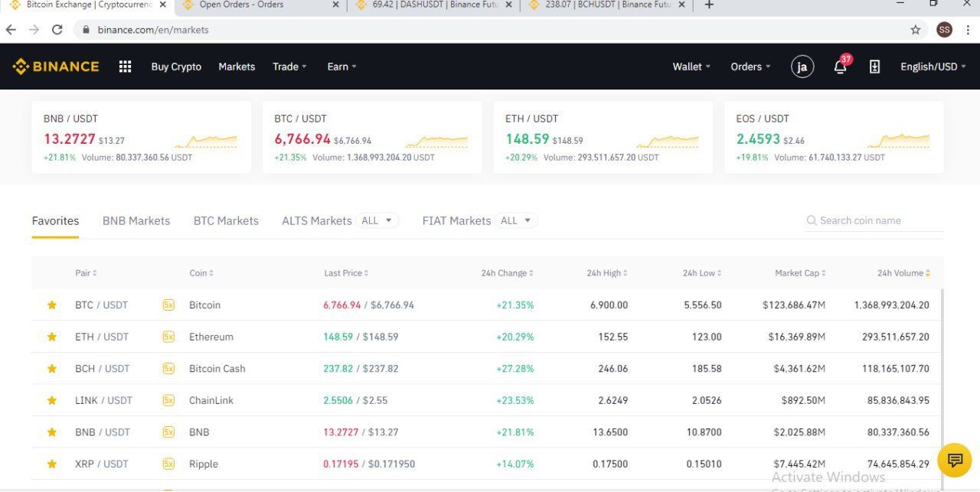Open the BNB / USDT ticker card
The height and width of the screenshot is (492, 980).
click(141, 138)
